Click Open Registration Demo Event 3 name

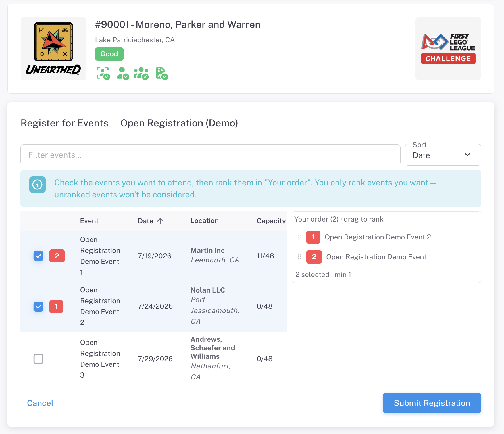[100, 359]
